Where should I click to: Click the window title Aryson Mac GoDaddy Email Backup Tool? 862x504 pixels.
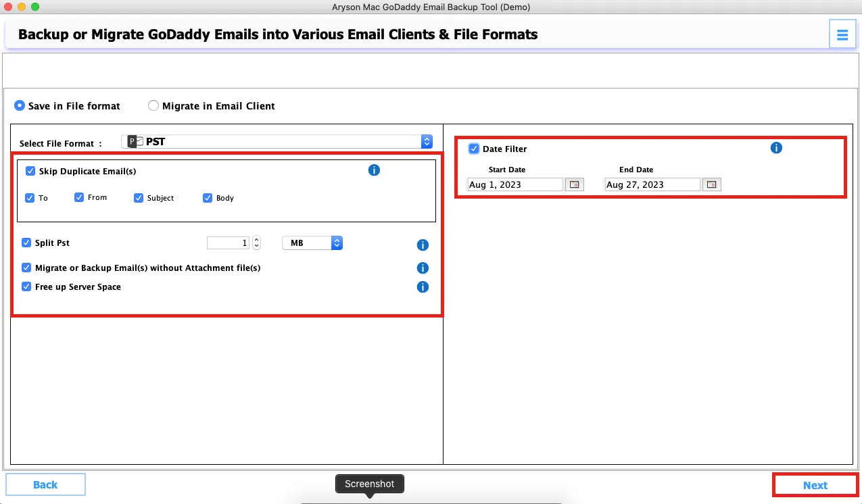[x=431, y=7]
